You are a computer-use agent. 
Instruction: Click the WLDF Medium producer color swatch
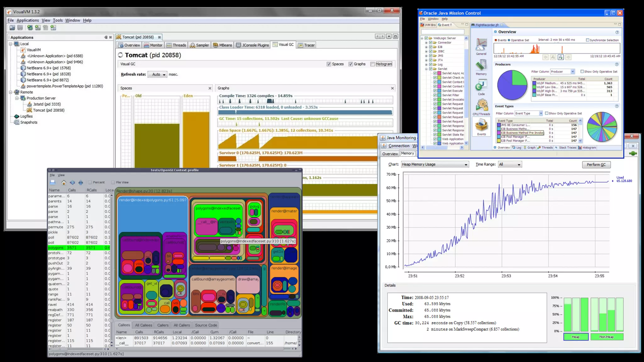(x=534, y=83)
